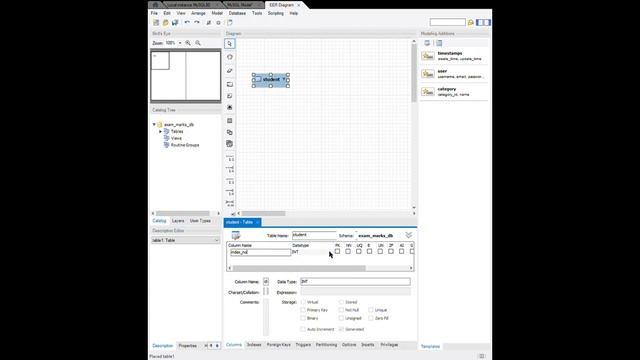Open the File menu

pyautogui.click(x=154, y=13)
